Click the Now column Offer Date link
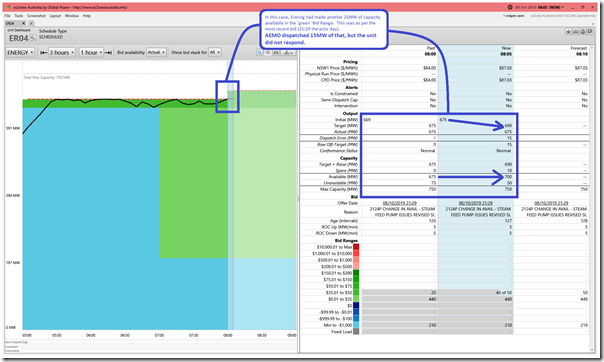The width and height of the screenshot is (604, 362). [x=475, y=203]
